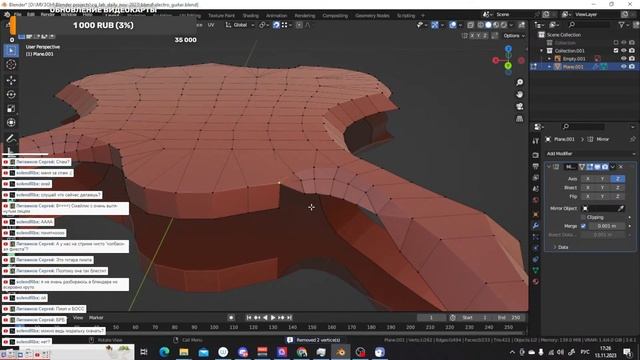Open the Rendering workspace tab
The width and height of the screenshot is (640, 360).
coord(305,16)
